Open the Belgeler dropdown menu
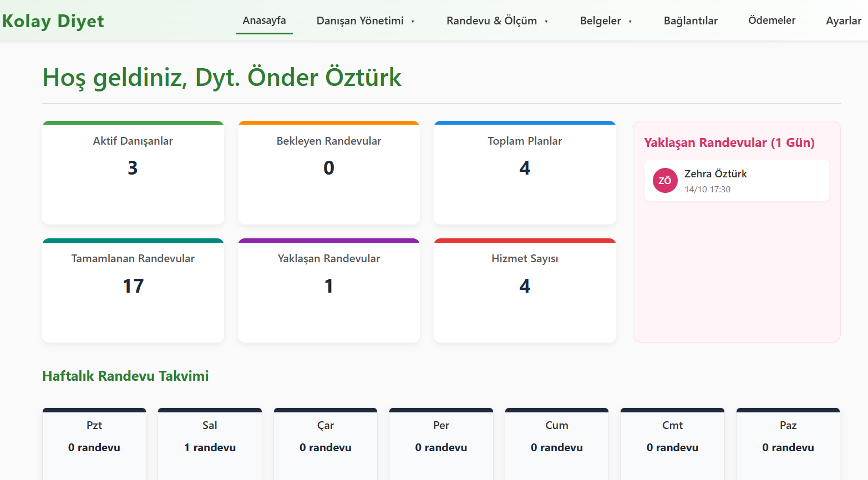868x480 pixels. point(606,21)
